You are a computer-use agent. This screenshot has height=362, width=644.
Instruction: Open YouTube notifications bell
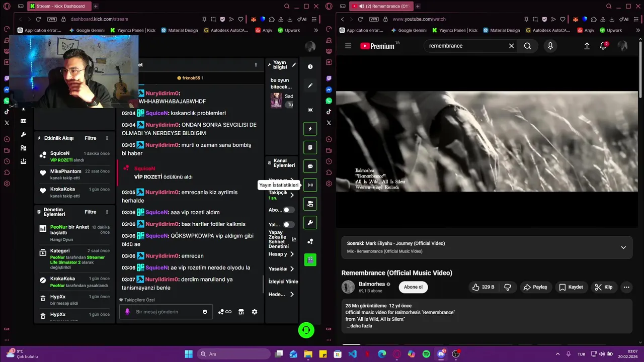point(603,46)
